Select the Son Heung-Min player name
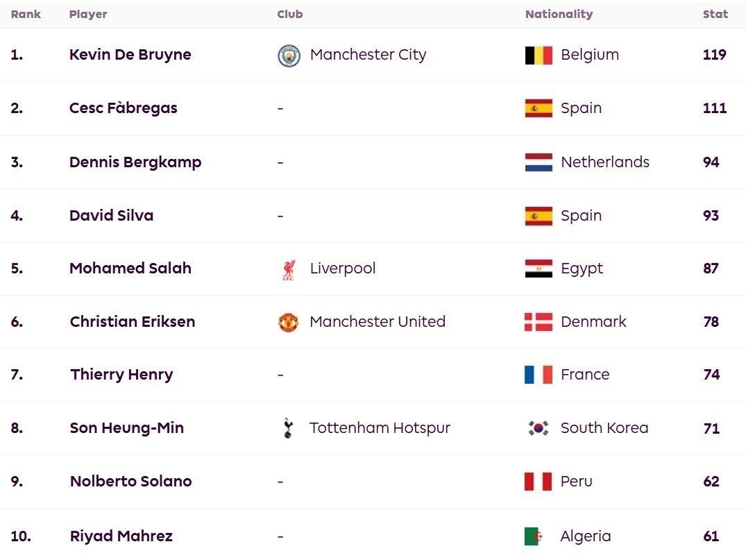Image resolution: width=746 pixels, height=560 pixels. pos(127,427)
